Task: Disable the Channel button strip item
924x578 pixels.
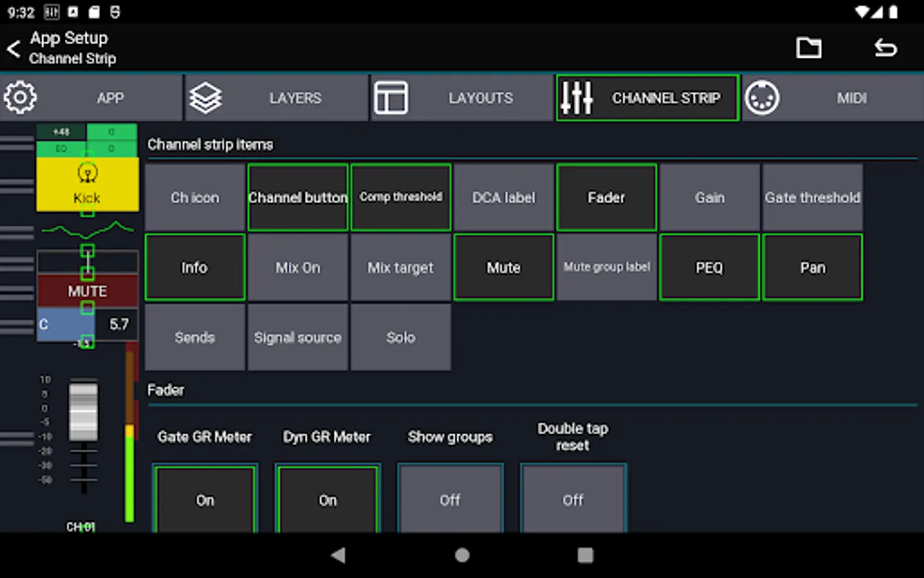Action: [x=298, y=197]
